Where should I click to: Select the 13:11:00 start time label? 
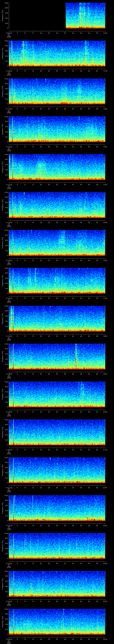tap(9, 109)
